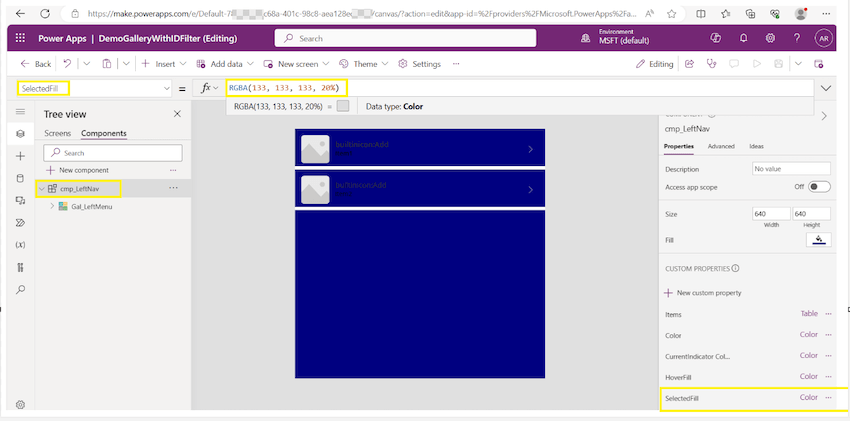Open the Save options dropdown arrow
850x421 pixels.
point(798,63)
